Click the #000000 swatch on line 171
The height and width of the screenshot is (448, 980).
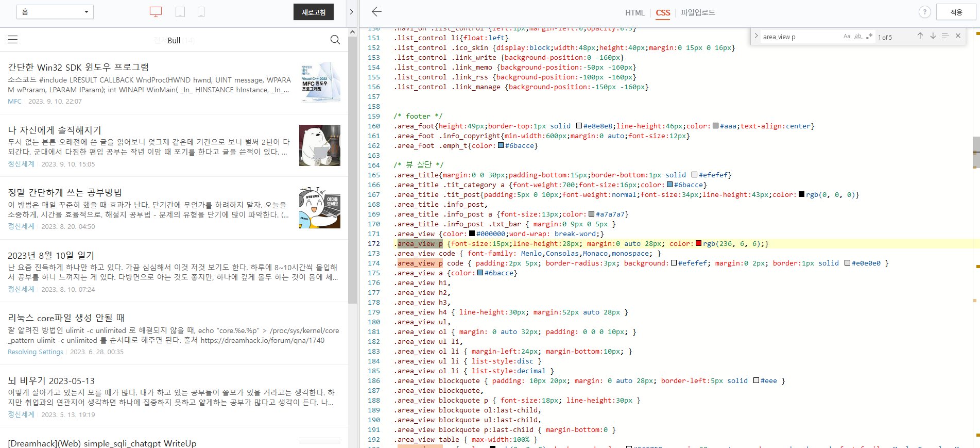click(472, 234)
